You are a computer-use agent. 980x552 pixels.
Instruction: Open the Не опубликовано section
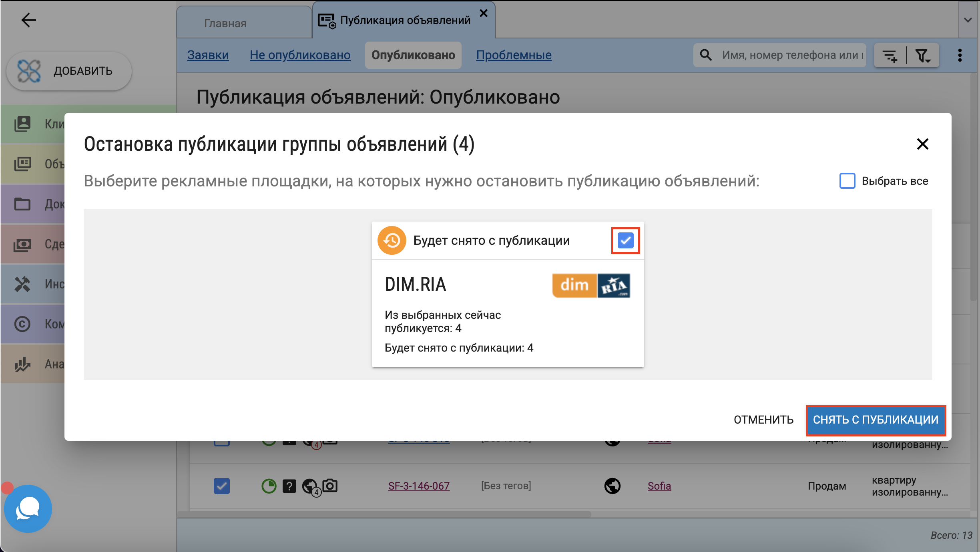tap(300, 55)
